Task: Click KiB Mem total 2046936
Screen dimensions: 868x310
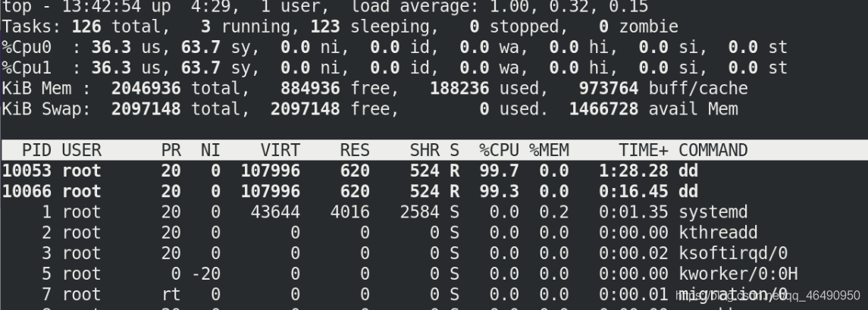Action: [146, 88]
